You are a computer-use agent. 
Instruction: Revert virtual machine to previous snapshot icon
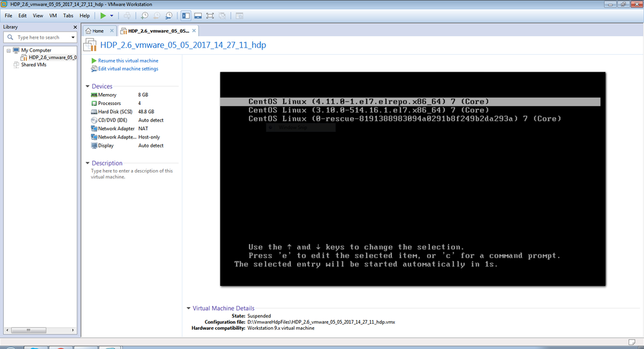pyautogui.click(x=157, y=15)
